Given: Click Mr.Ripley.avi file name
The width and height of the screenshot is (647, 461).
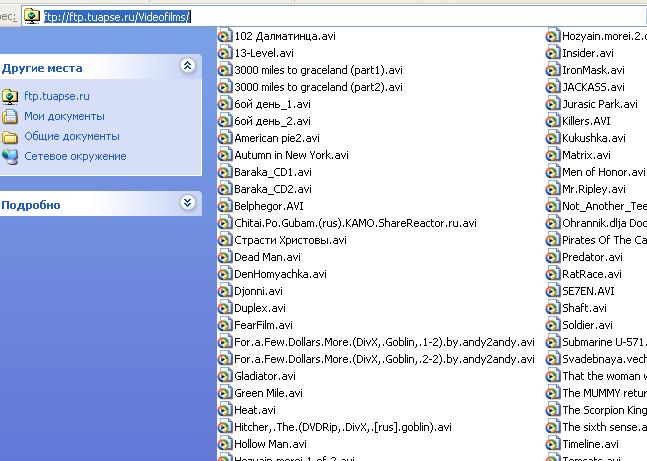Looking at the screenshot, I should click(594, 189).
